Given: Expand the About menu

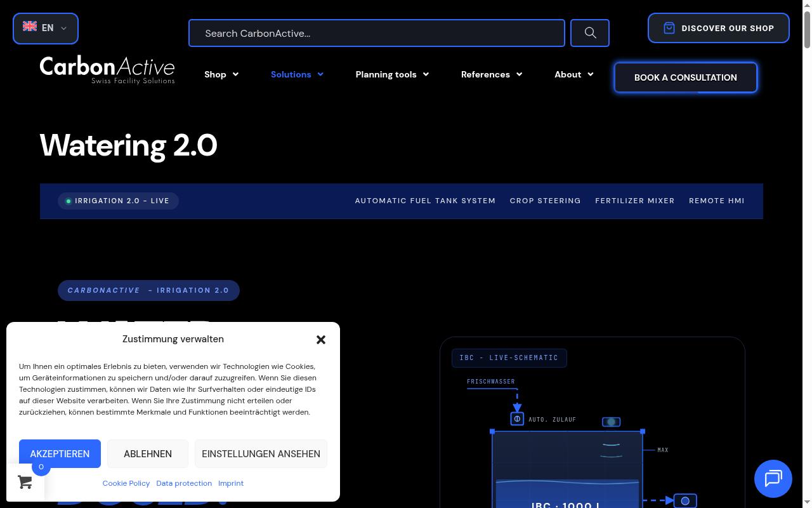Looking at the screenshot, I should click(574, 74).
